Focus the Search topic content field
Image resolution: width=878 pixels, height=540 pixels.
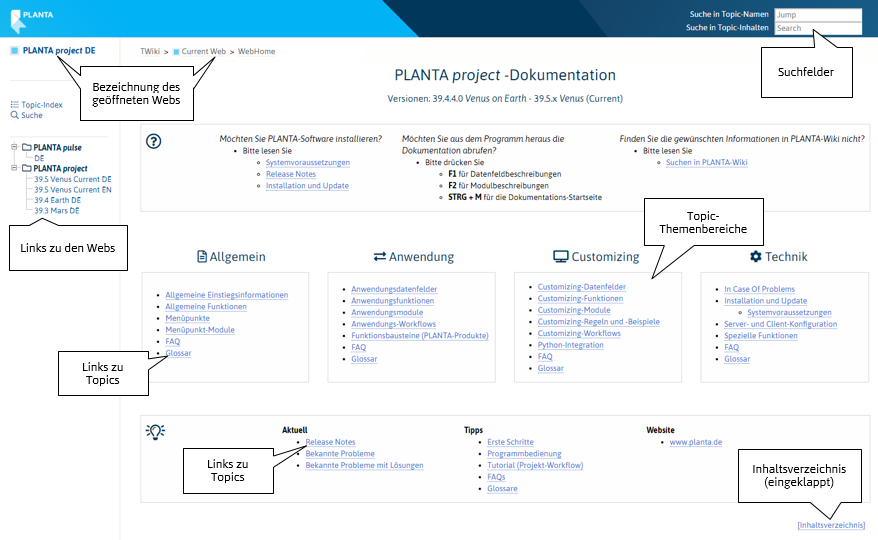pyautogui.click(x=817, y=28)
